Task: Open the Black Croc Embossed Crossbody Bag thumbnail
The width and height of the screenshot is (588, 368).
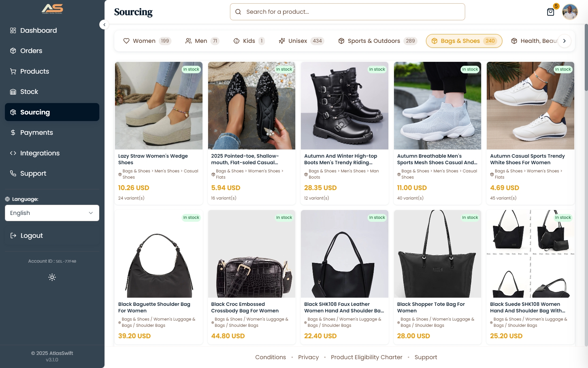Action: [251, 254]
